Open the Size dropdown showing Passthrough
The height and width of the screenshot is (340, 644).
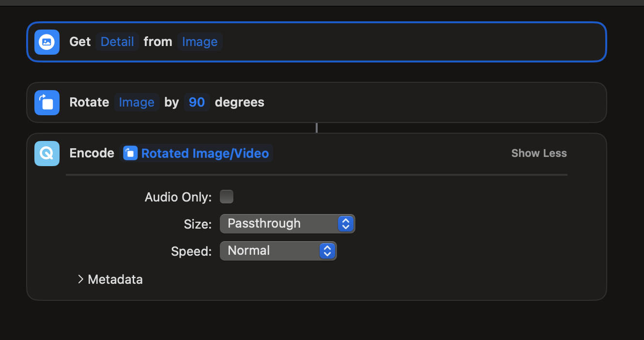point(287,224)
